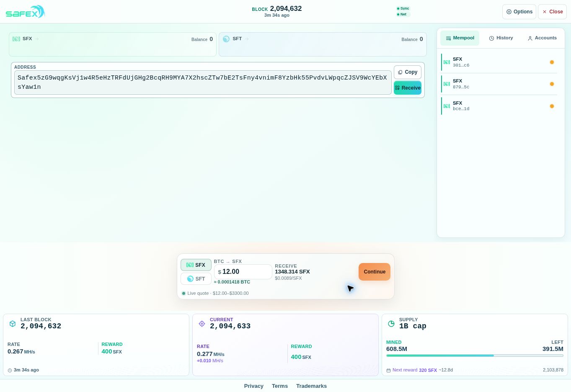Screen dimensions: 571x392
Task: Click the orange pending dot for 879…5c
Action: pos(552,84)
